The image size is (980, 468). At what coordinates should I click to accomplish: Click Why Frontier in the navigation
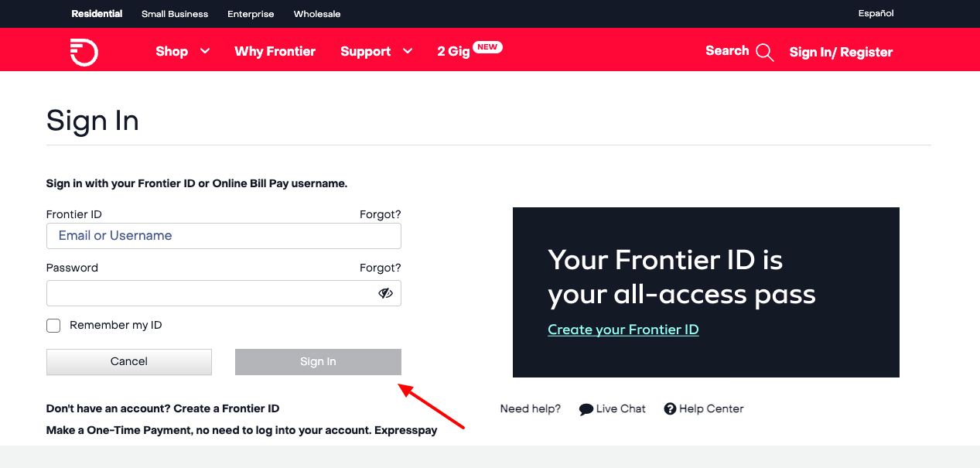pos(275,51)
